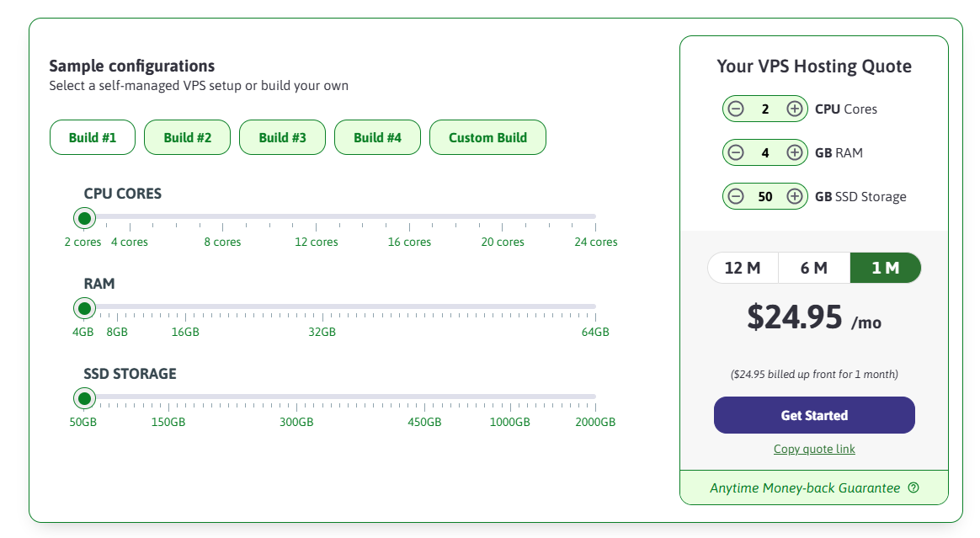
Task: Reduce GB RAM with minus icon
Action: click(x=736, y=152)
